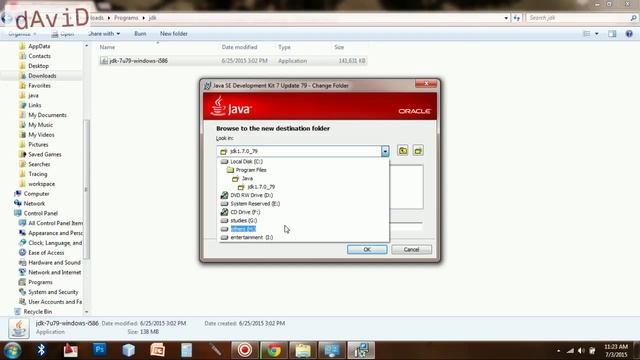
Task: Open the Windows Start button
Action: 12,350
